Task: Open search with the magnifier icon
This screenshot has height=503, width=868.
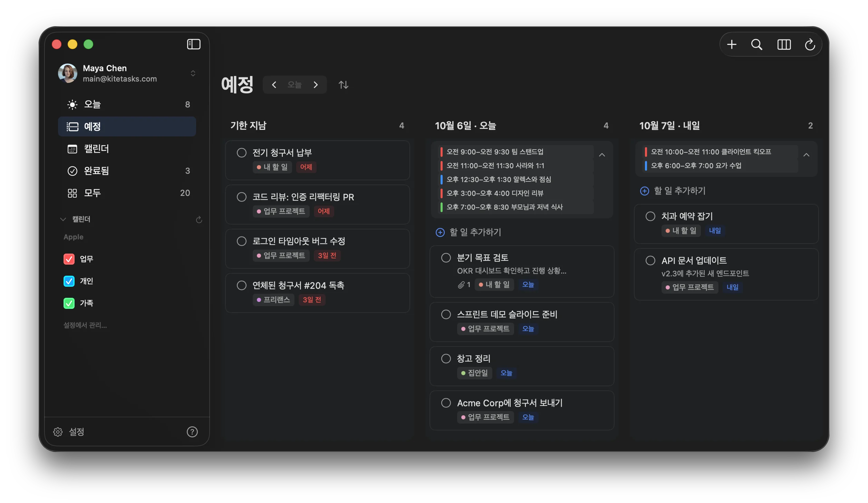Action: [756, 45]
